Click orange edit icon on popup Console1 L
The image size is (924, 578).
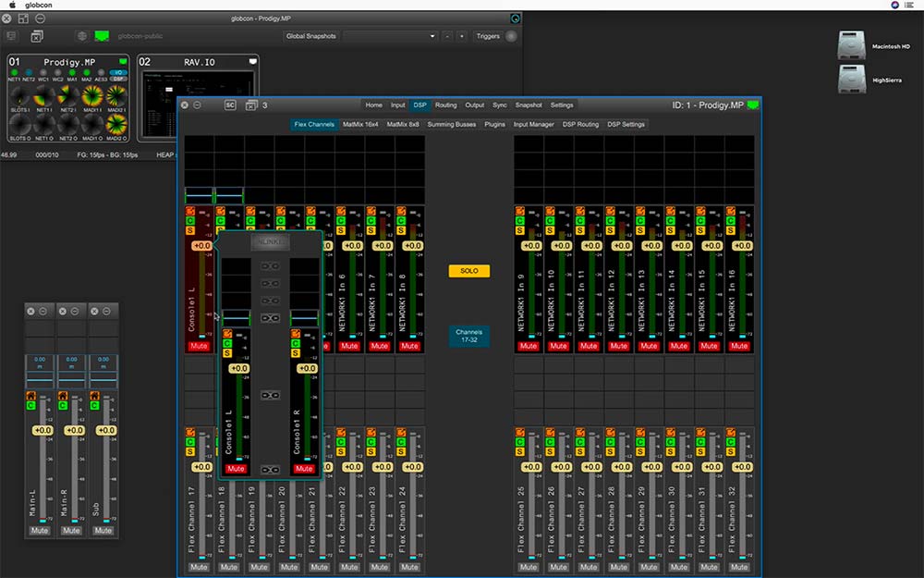coord(227,334)
